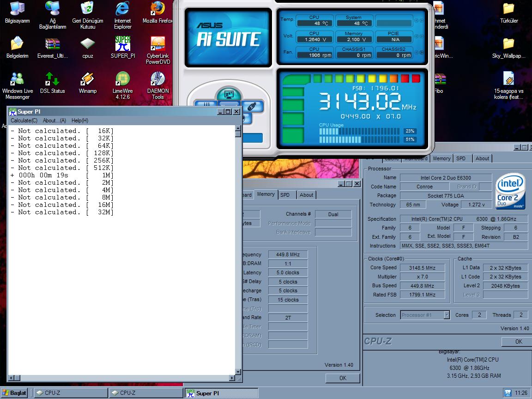This screenshot has height=399, width=532.
Task: Click the Dual channels field
Action: pyautogui.click(x=333, y=214)
